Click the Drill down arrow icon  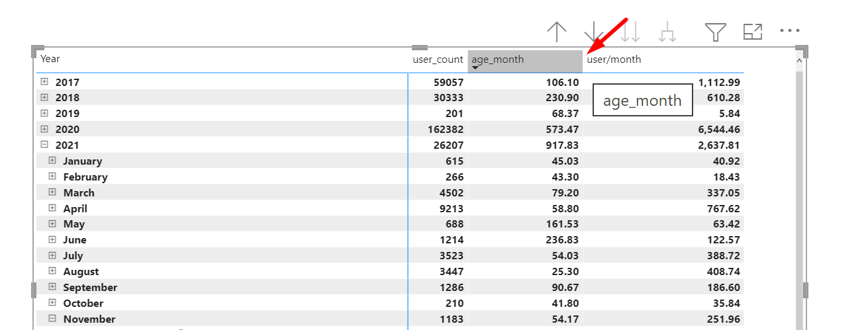[x=594, y=31]
